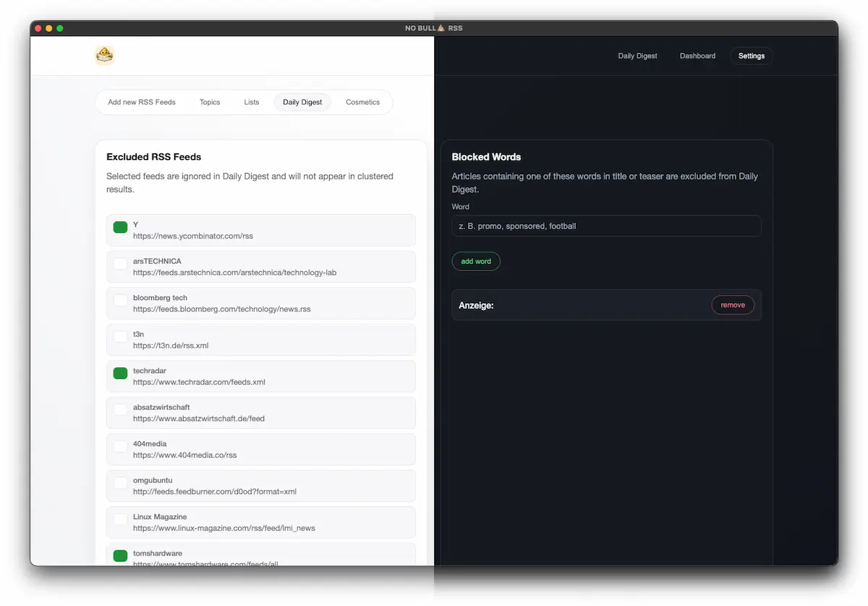Open the Daily Digest page
This screenshot has width=868, height=606.
[x=637, y=56]
